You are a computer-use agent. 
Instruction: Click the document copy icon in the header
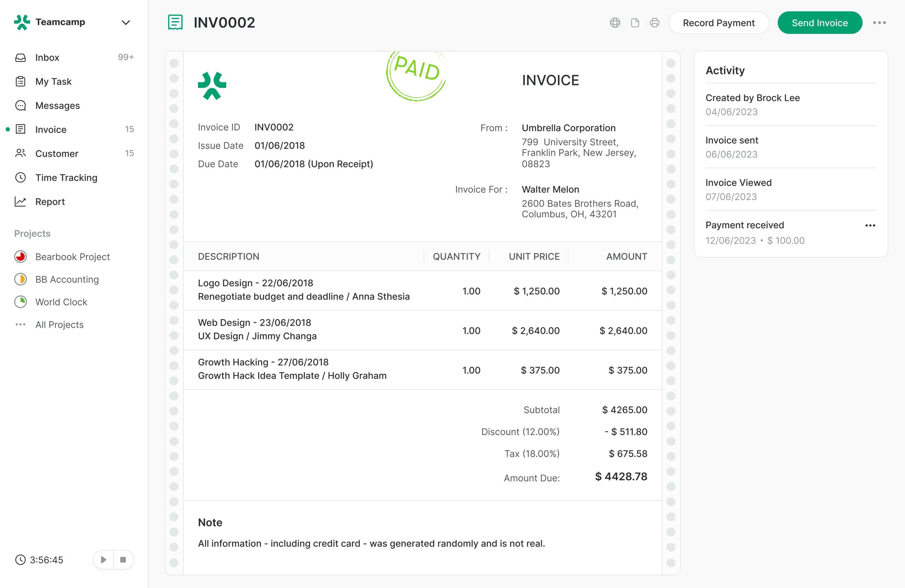(635, 23)
